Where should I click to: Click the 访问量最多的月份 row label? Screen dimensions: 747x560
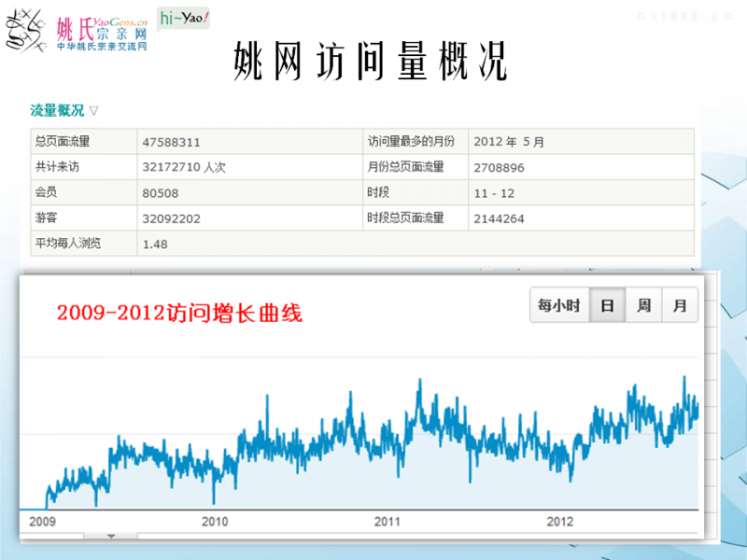pos(411,142)
